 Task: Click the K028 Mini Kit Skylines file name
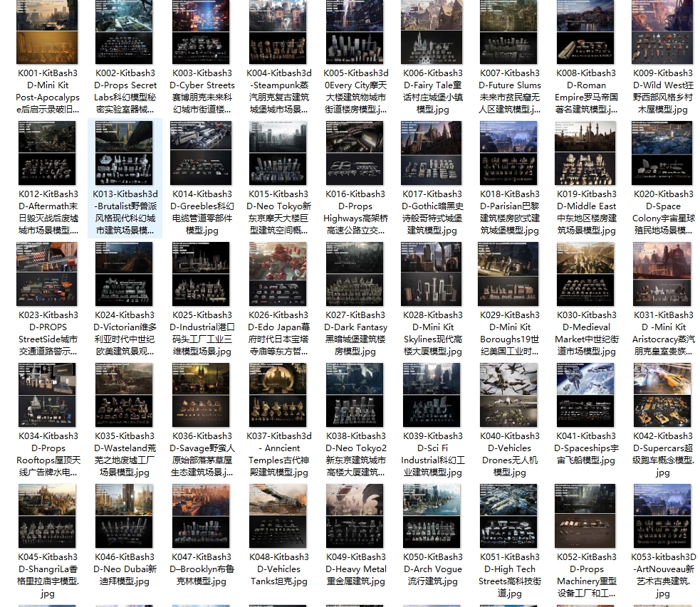[432, 333]
